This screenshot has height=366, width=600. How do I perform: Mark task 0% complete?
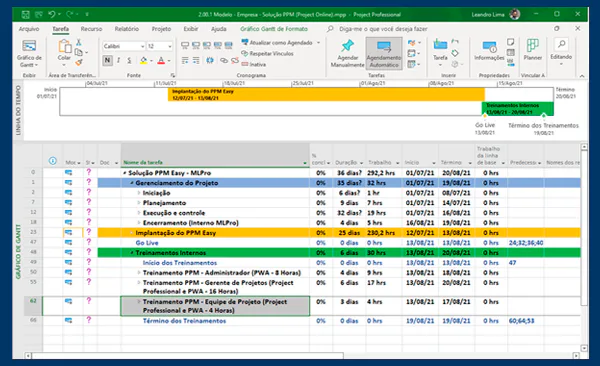click(x=185, y=46)
